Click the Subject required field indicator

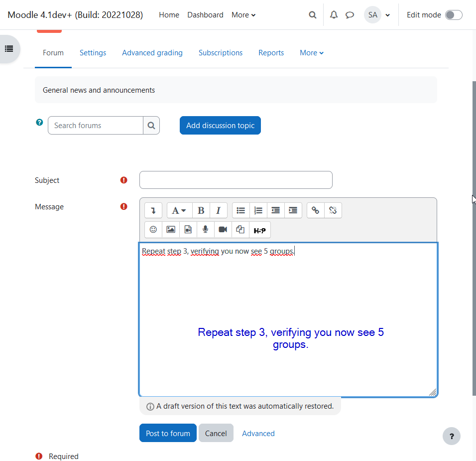click(124, 180)
